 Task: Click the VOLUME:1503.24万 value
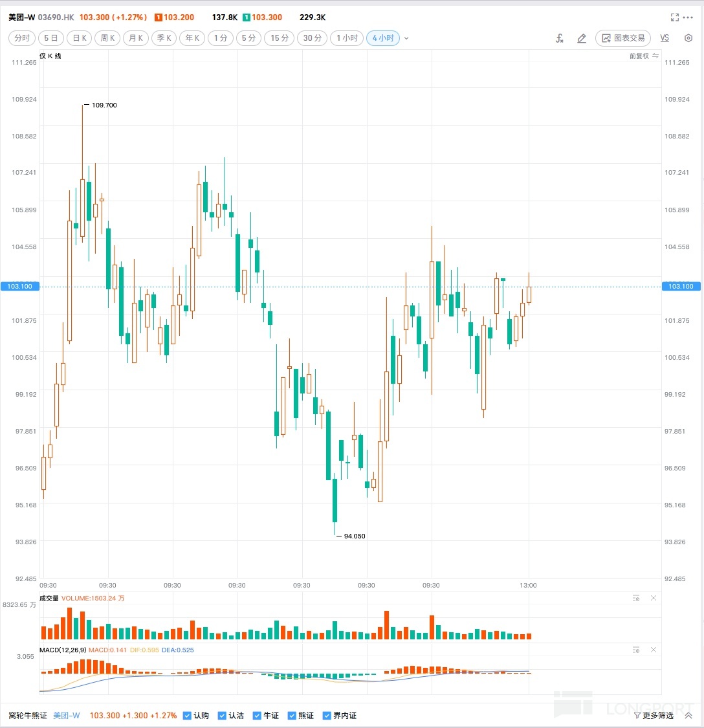[x=93, y=598]
